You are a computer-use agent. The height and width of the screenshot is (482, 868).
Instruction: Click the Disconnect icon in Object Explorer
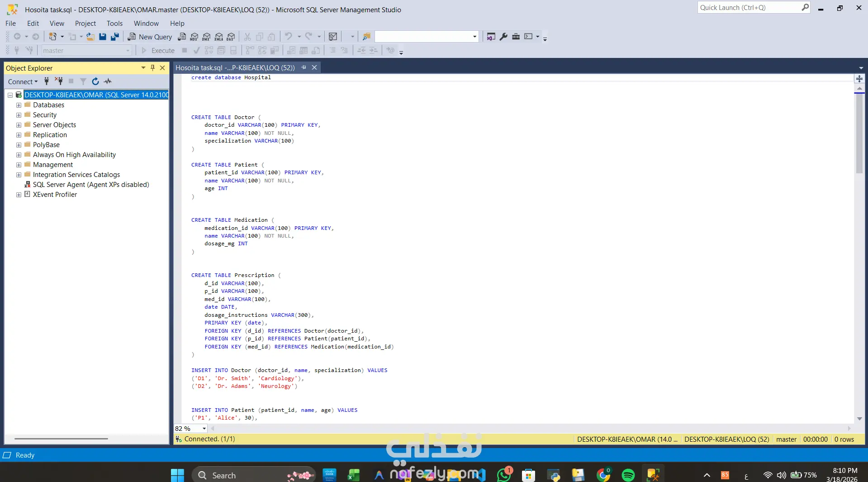click(x=59, y=81)
